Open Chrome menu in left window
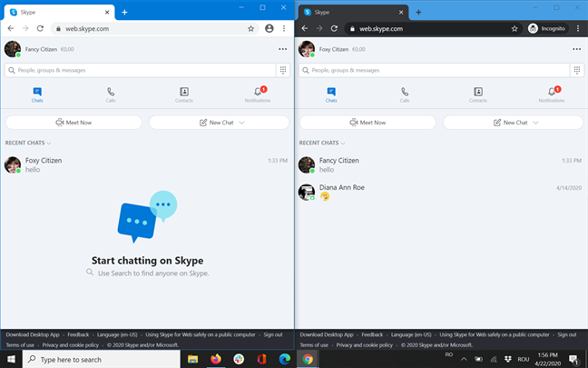The image size is (588, 368). 284,28
